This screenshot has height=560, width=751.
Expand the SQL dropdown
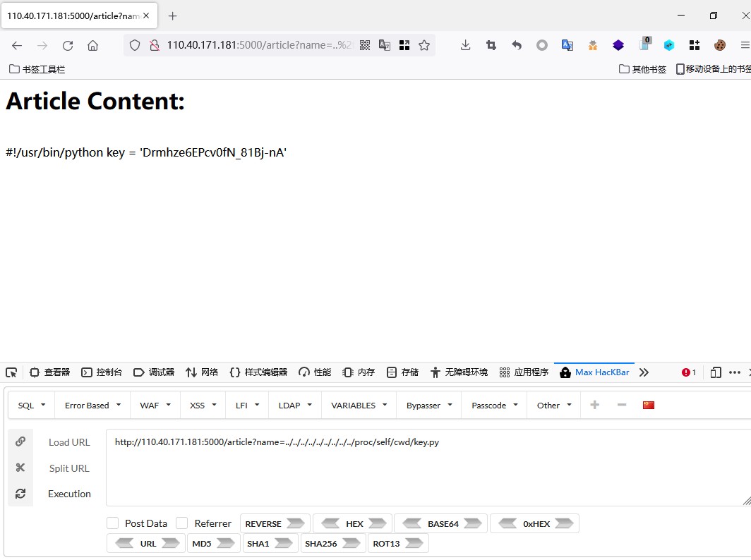[32, 406]
